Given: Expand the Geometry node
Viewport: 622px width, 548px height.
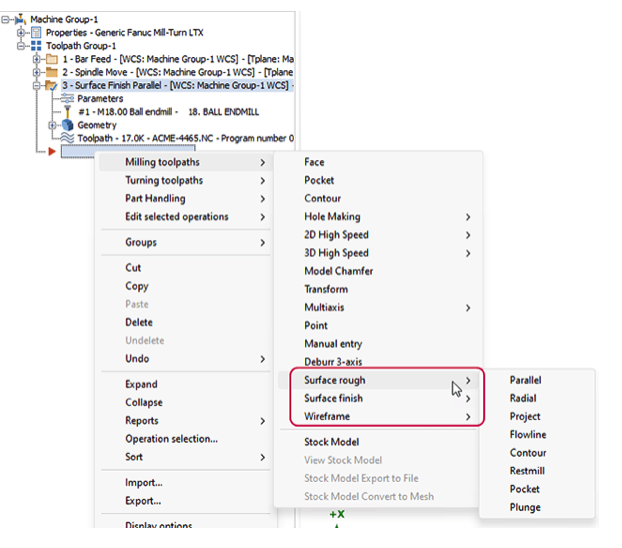Looking at the screenshot, I should click(x=53, y=125).
